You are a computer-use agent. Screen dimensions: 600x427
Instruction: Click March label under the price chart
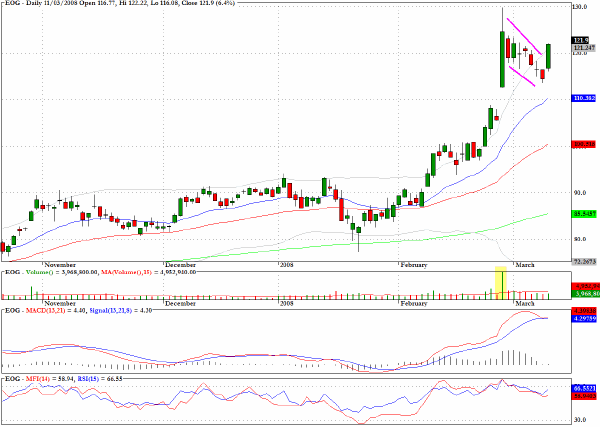click(x=525, y=265)
